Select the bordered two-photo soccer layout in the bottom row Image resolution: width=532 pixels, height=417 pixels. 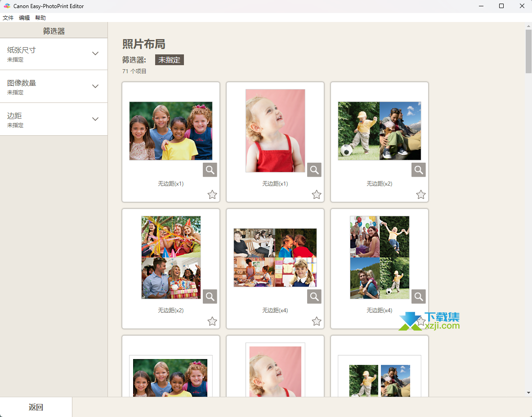pyautogui.click(x=380, y=376)
